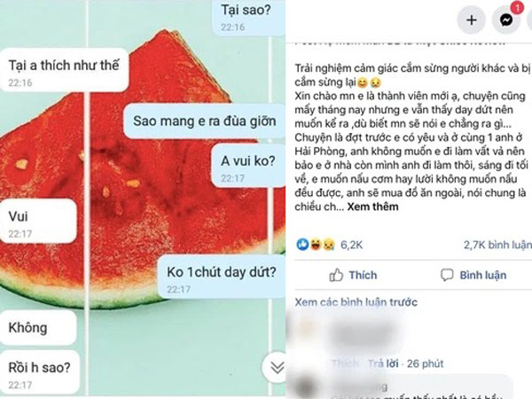This screenshot has width=532, height=399.
Task: Click Trả lời under blurred comment
Action: tap(383, 364)
